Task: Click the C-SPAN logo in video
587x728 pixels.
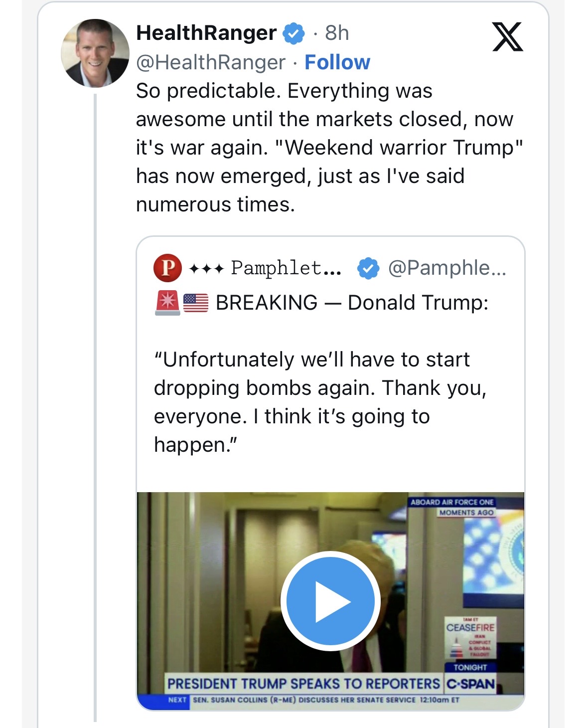Action: coord(470,684)
